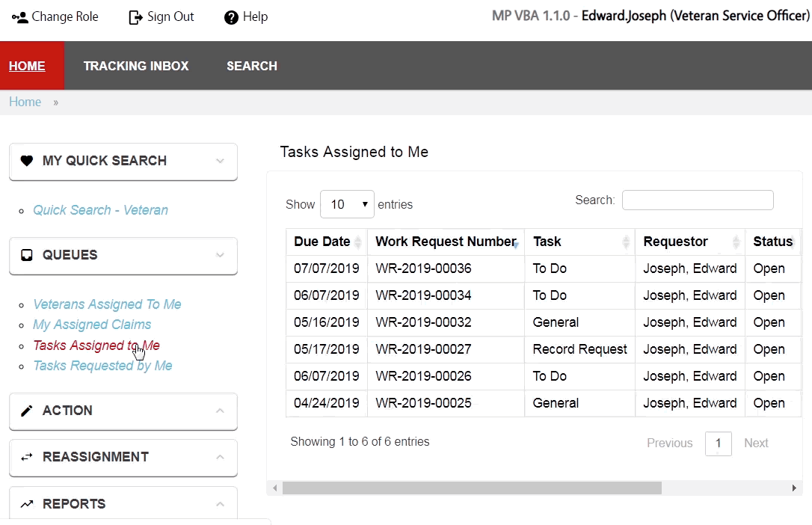
Task: Click the book icon beside QUEUES
Action: (x=26, y=256)
